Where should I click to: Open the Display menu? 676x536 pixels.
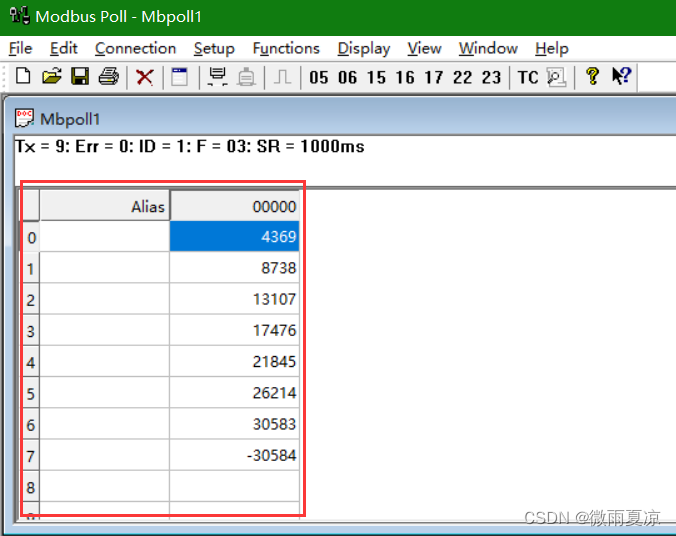pyautogui.click(x=363, y=48)
